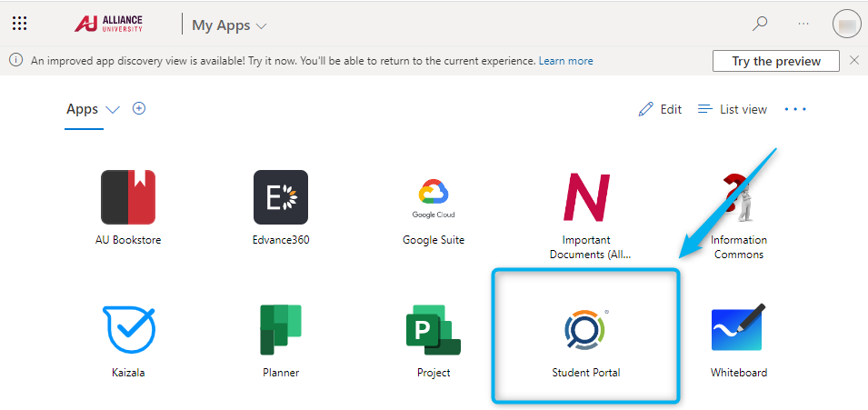868x410 pixels.
Task: Click the Edit pencil button
Action: coord(660,109)
